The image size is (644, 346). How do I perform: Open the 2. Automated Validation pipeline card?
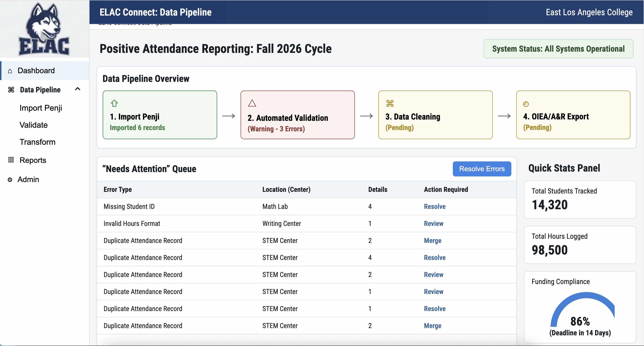coord(298,115)
